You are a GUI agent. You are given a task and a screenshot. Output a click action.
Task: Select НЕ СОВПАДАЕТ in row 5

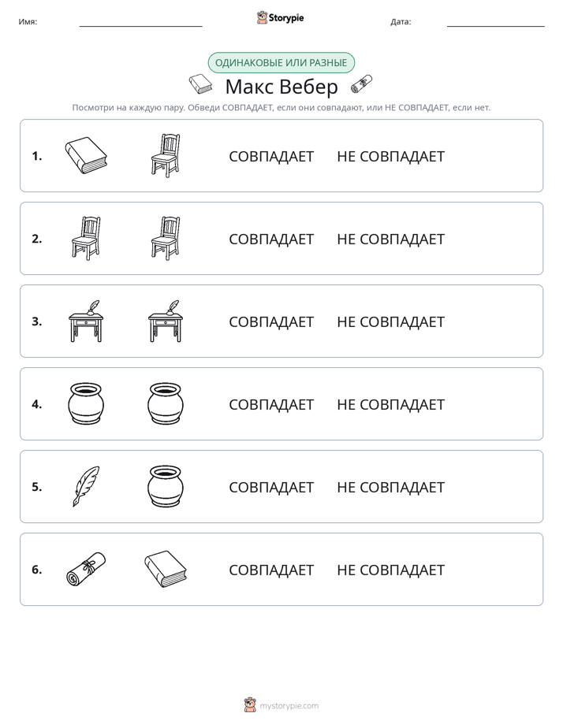click(390, 487)
